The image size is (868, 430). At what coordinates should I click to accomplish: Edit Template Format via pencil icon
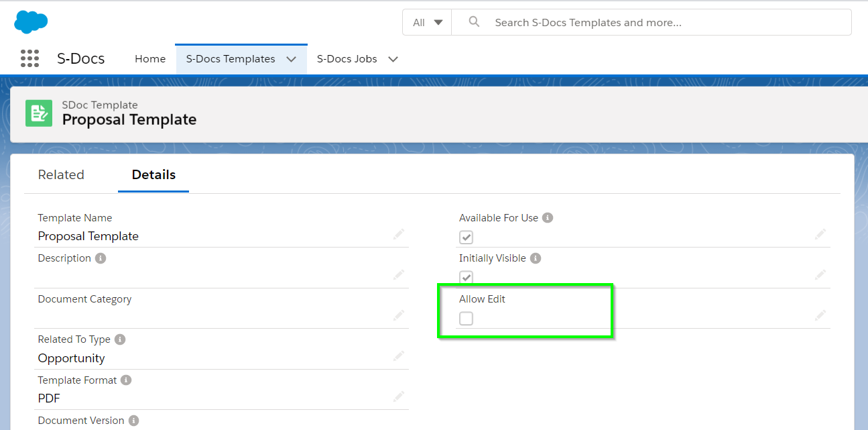pos(399,396)
